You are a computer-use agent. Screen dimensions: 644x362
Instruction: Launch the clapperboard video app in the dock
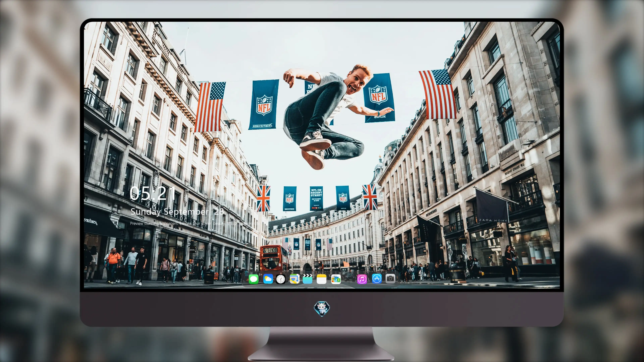click(x=308, y=279)
